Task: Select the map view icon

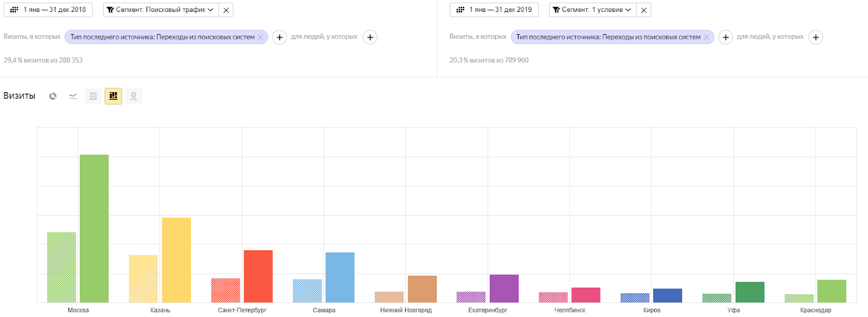Action: pos(133,96)
